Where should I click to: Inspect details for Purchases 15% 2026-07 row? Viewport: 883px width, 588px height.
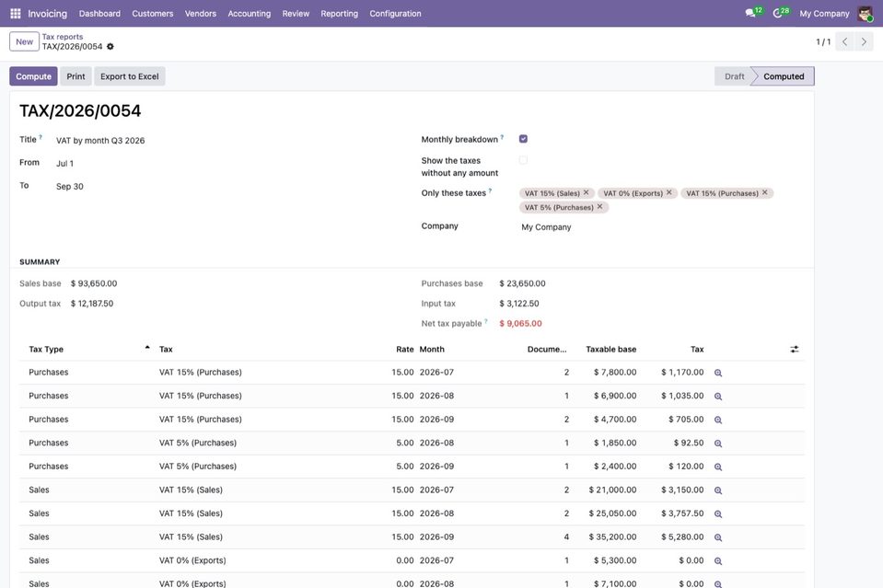pyautogui.click(x=718, y=373)
